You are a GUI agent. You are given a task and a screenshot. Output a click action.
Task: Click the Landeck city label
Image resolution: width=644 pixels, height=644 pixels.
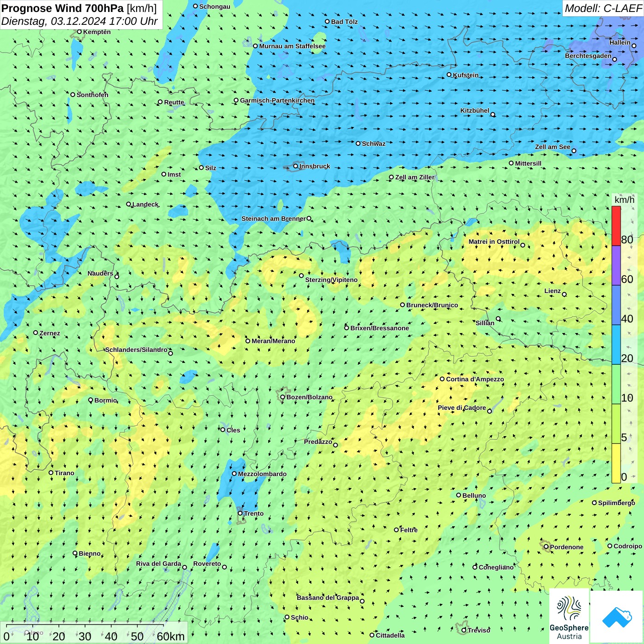pyautogui.click(x=145, y=204)
